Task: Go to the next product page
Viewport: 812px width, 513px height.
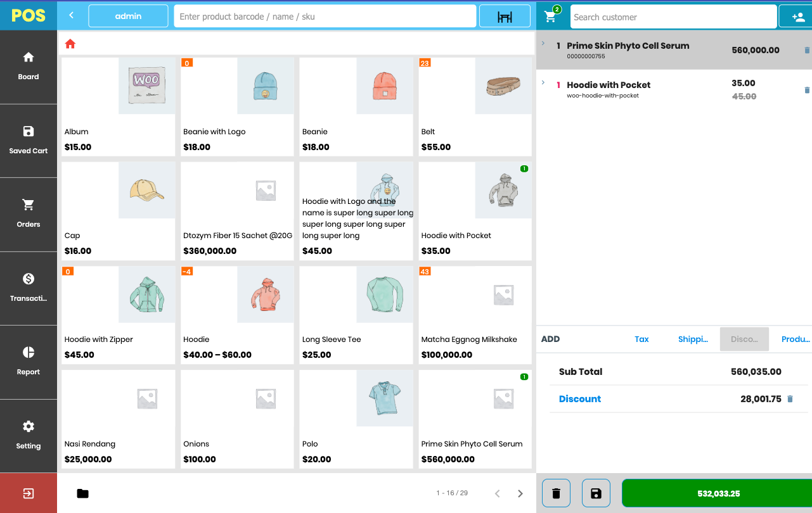Action: click(520, 493)
